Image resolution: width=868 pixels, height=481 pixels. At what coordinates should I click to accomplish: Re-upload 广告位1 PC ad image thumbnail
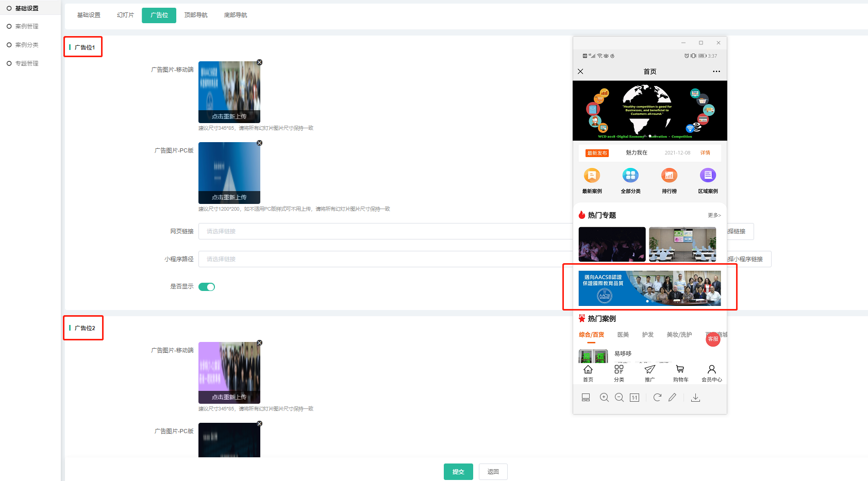coord(229,173)
